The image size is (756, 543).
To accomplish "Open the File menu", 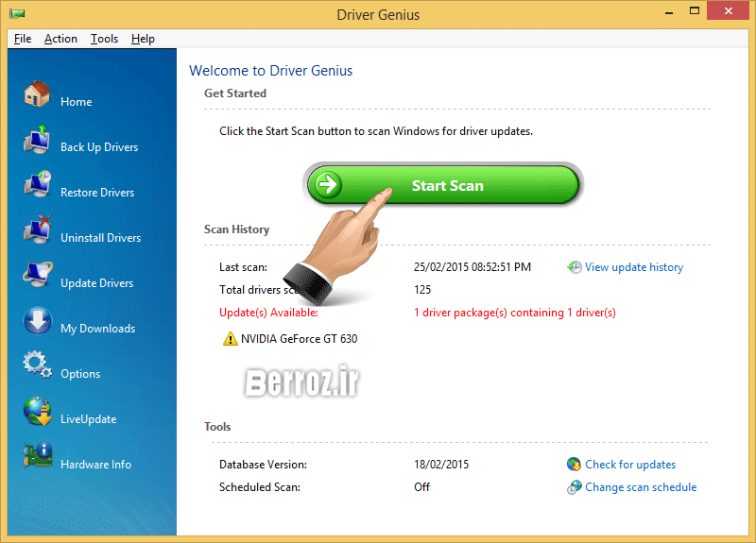I will (x=23, y=39).
